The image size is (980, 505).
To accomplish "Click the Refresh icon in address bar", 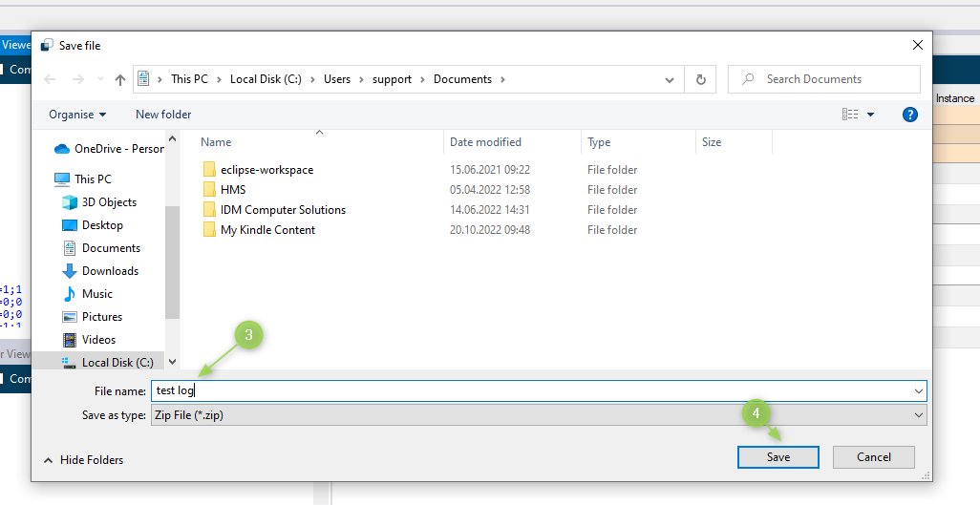I will (701, 80).
